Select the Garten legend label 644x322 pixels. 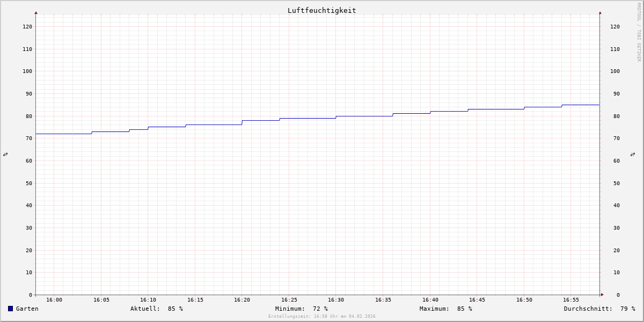pyautogui.click(x=27, y=309)
